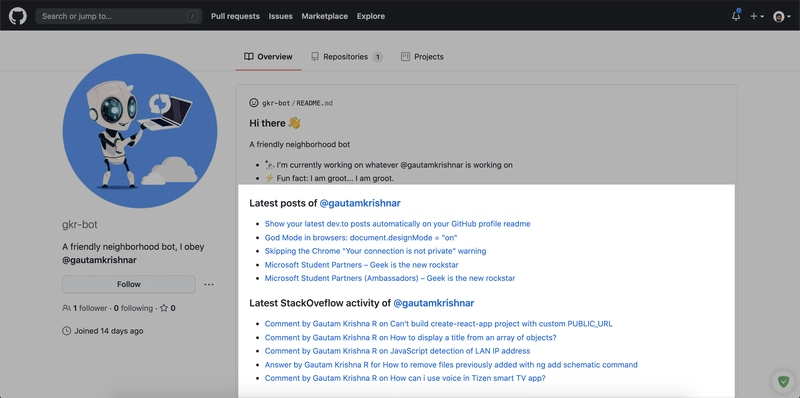Follow the gkr-bot account

(129, 284)
